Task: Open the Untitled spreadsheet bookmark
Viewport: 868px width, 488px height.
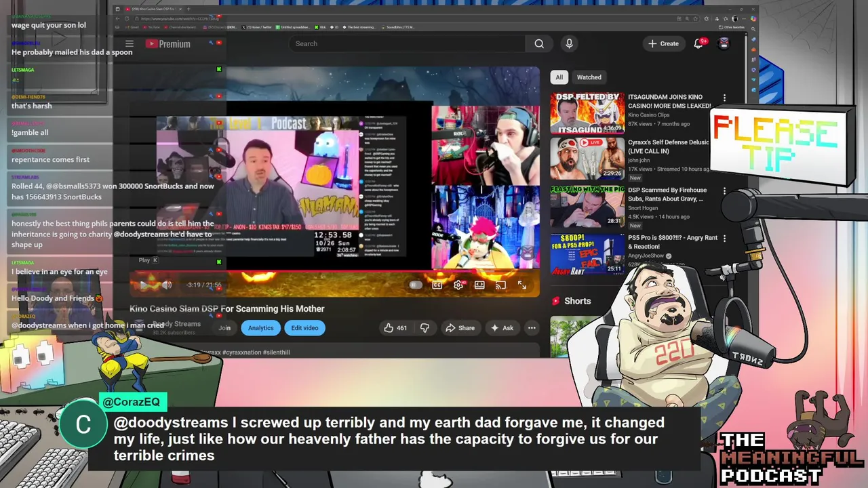Action: [294, 27]
